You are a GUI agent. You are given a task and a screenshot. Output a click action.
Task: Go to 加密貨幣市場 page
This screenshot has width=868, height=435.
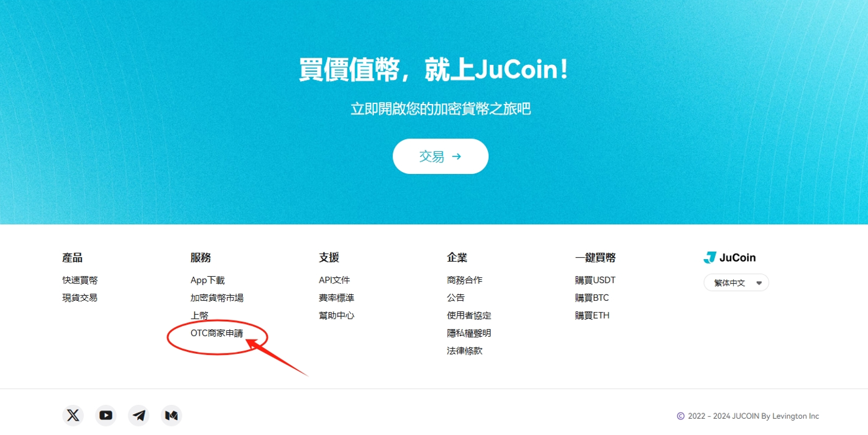(x=217, y=298)
